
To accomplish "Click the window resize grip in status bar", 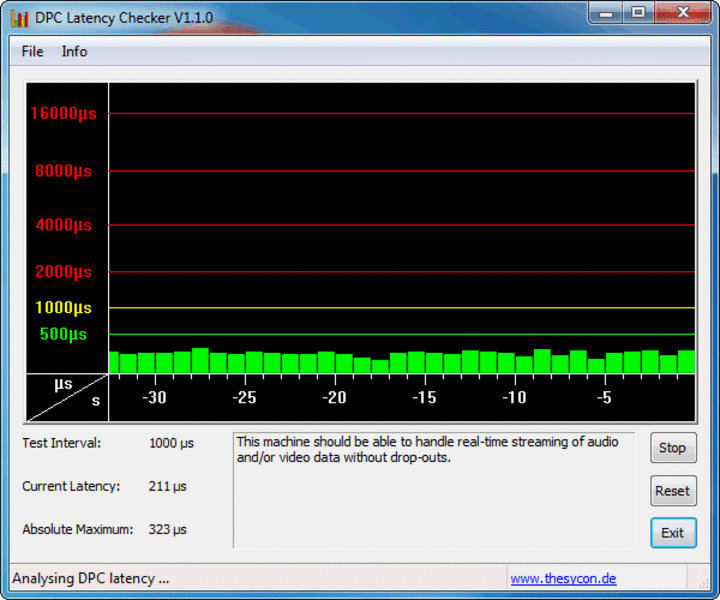I will (x=703, y=583).
